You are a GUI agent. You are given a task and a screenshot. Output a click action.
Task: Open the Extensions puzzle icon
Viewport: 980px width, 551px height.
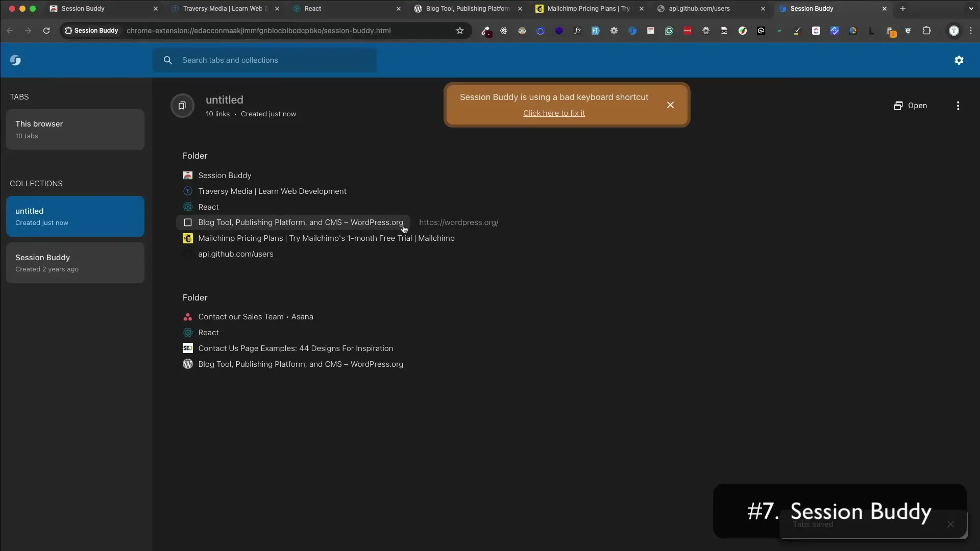(927, 31)
